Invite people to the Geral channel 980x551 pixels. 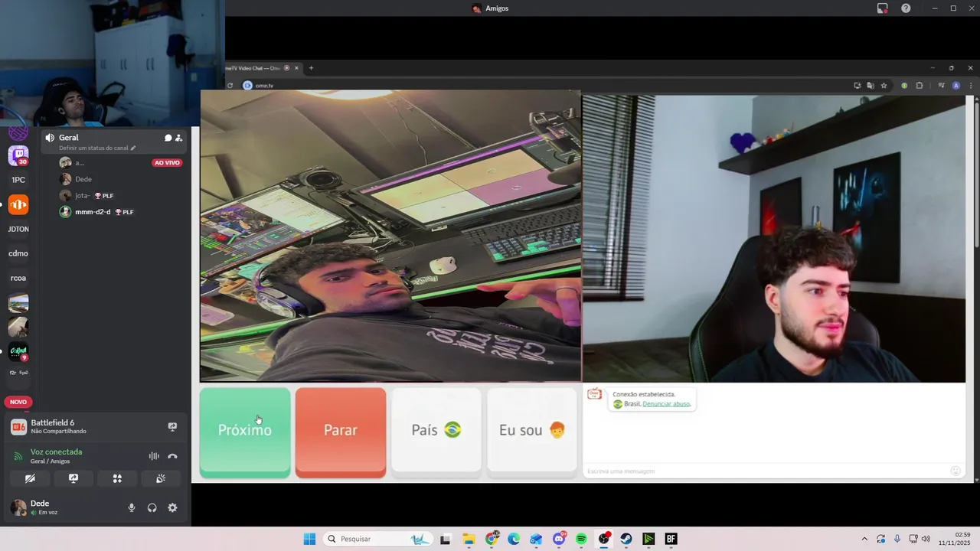(x=178, y=138)
